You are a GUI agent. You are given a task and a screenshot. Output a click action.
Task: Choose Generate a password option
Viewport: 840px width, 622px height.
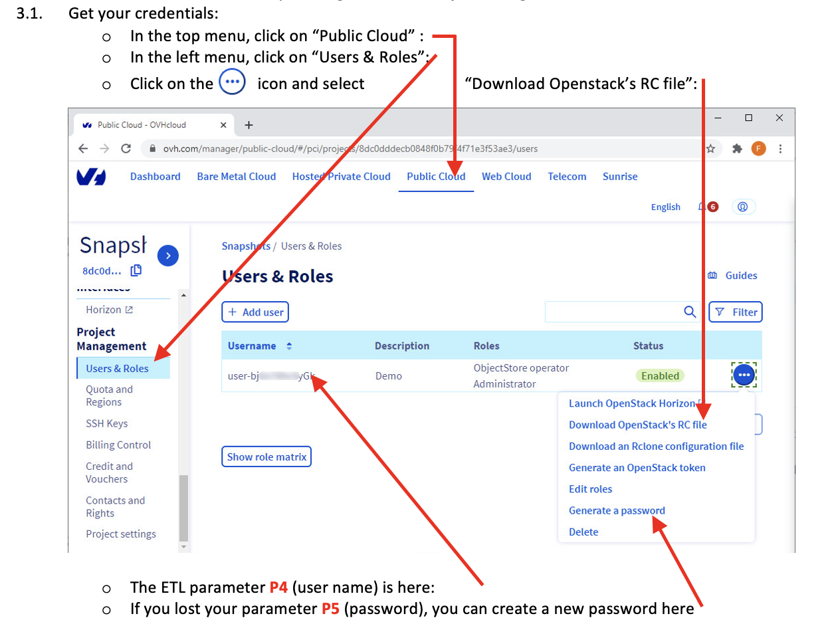617,510
